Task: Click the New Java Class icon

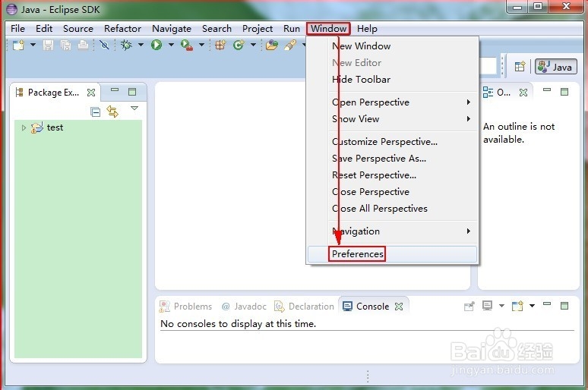Action: (239, 46)
